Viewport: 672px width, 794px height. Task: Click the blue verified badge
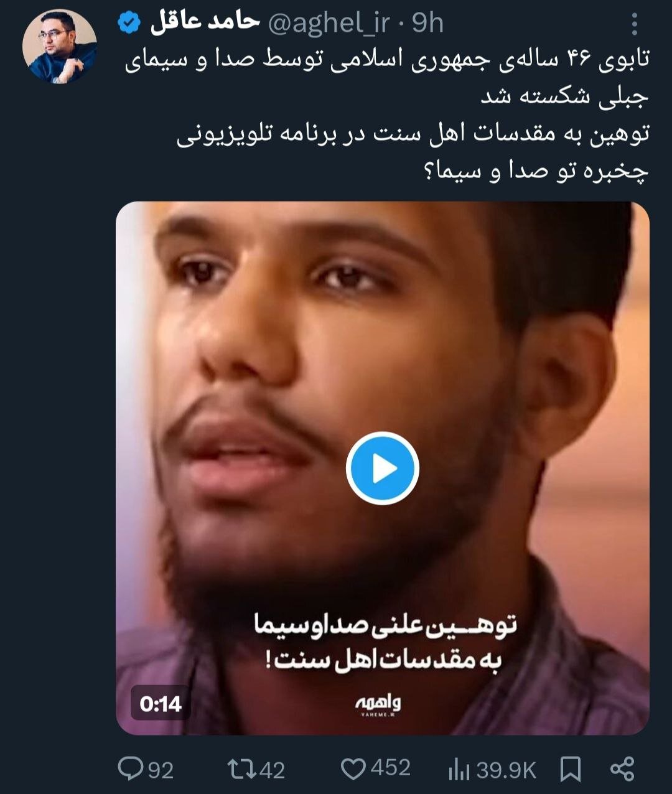(129, 24)
